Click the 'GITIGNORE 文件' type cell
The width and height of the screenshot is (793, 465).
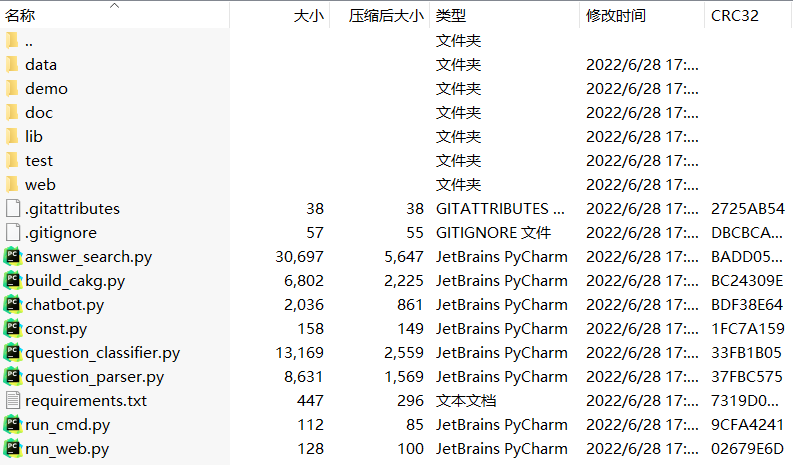coord(493,233)
